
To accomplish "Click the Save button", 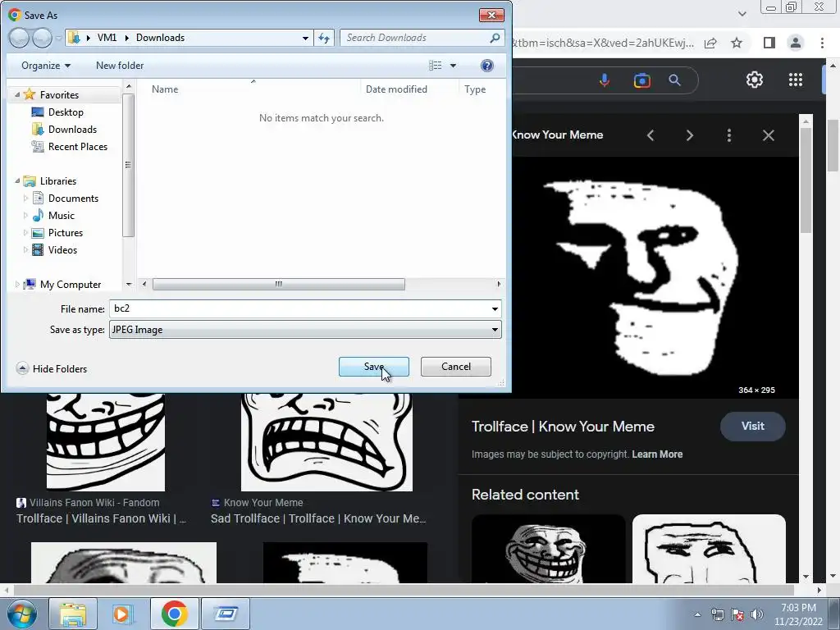I will pyautogui.click(x=374, y=367).
